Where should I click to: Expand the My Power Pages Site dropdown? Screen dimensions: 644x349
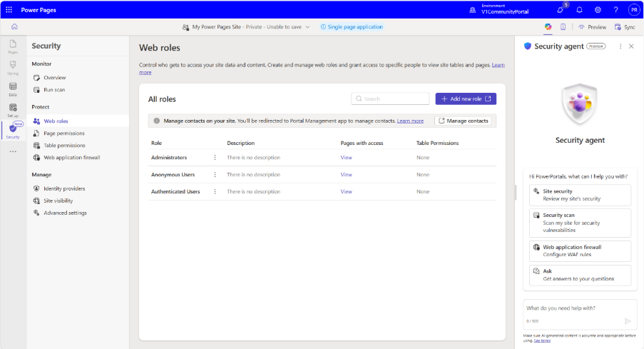click(307, 27)
